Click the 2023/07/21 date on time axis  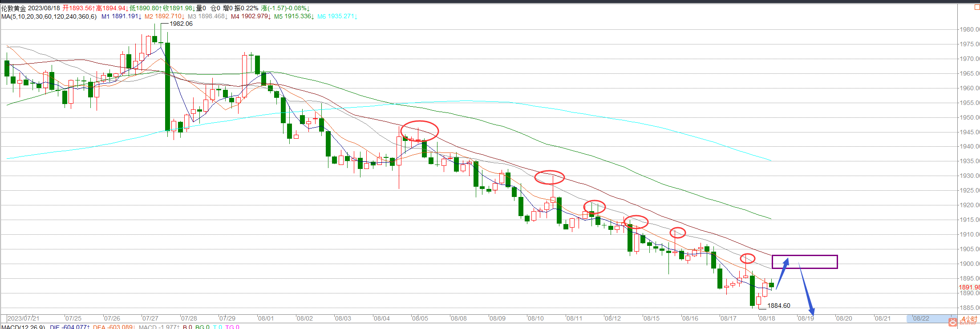[x=23, y=318]
